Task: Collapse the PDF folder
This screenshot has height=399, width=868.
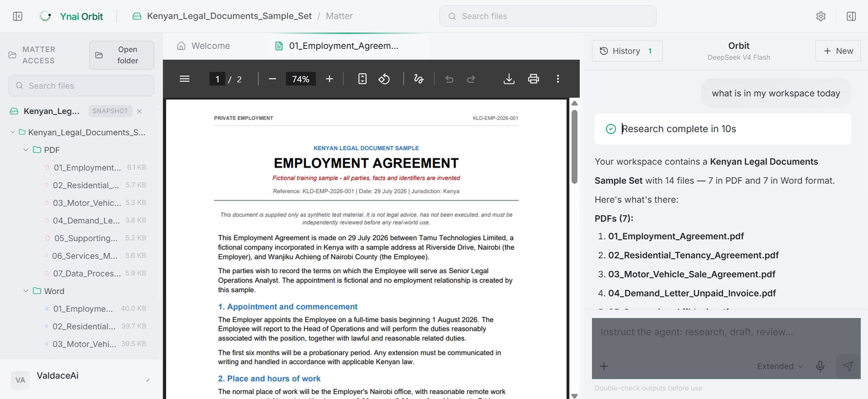Action: point(25,150)
